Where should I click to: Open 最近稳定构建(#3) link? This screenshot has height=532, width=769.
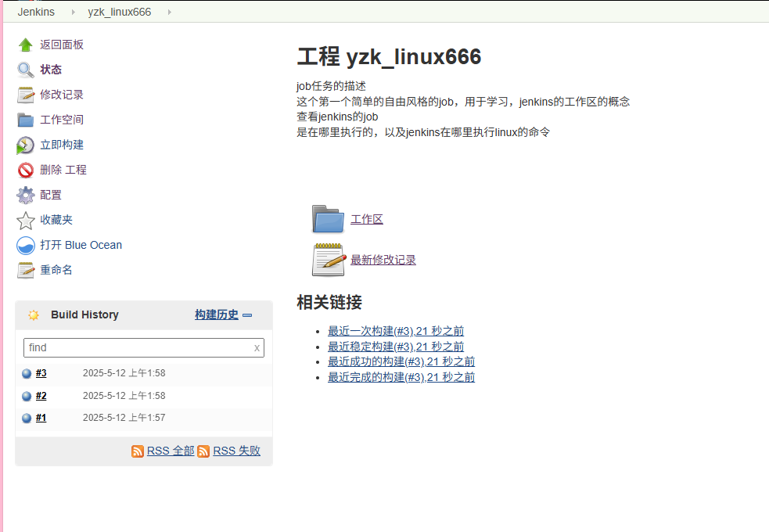[396, 347]
